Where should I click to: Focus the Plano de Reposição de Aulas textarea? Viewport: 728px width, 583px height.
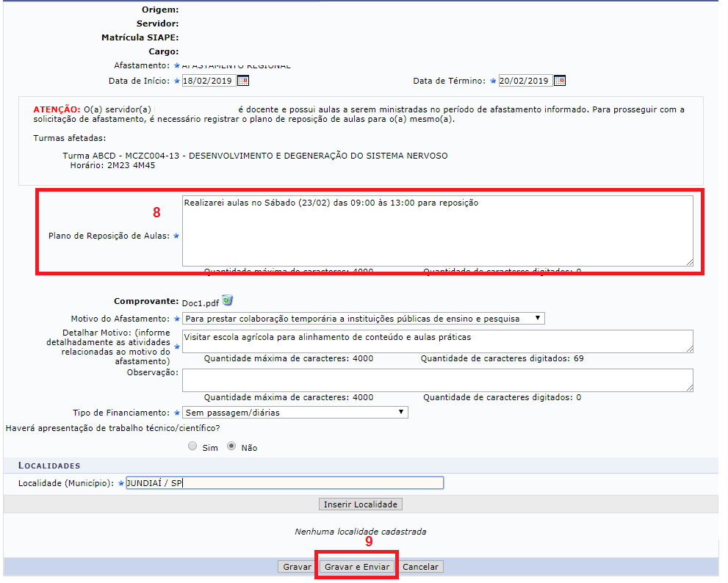437,231
